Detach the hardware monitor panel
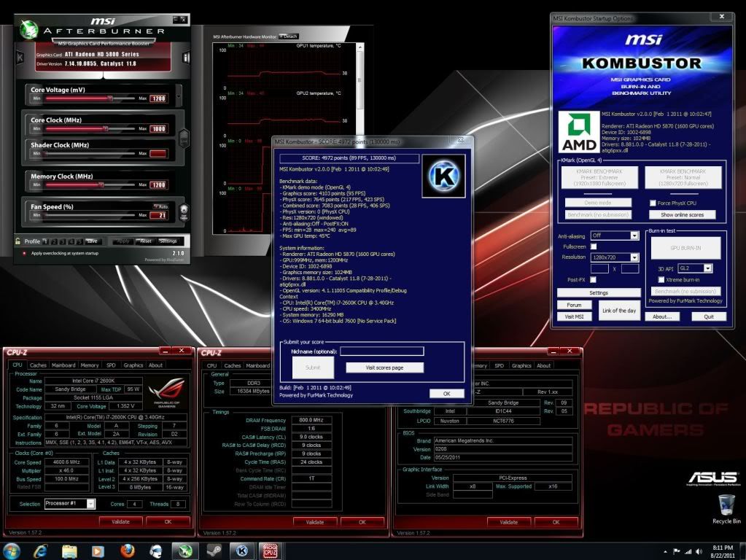Viewport: 746px width, 560px height. (290, 36)
